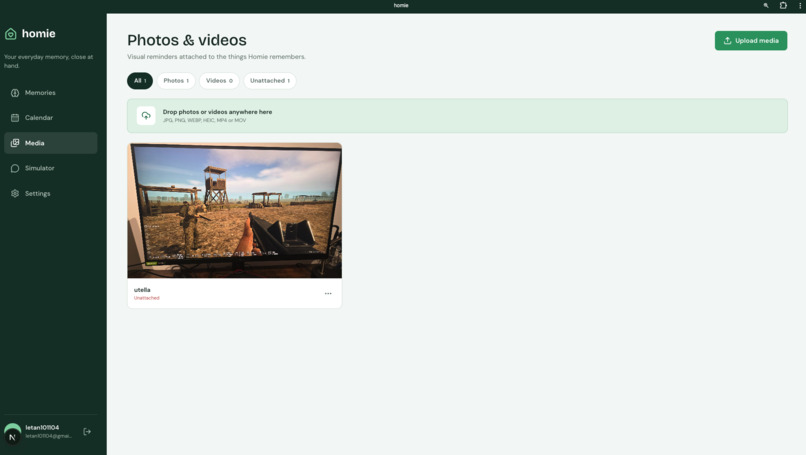806x455 pixels.
Task: Click the homie house logo icon
Action: click(x=11, y=34)
